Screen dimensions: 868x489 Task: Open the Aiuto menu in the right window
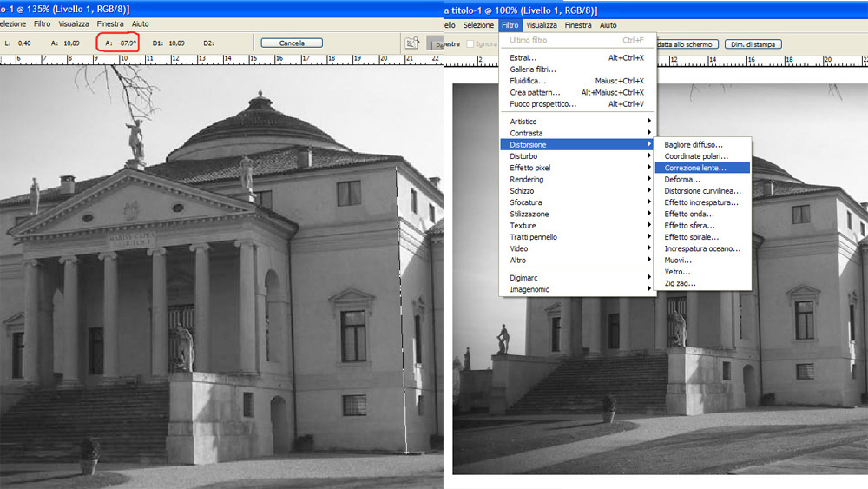tap(608, 25)
